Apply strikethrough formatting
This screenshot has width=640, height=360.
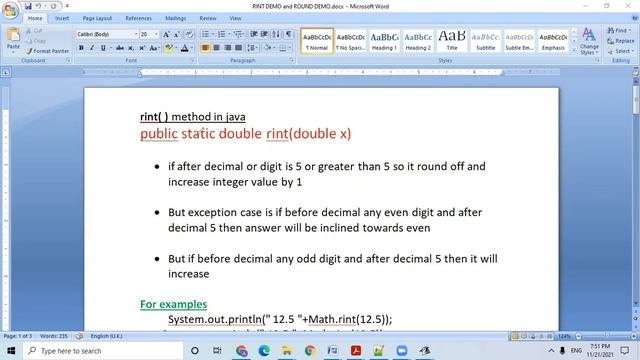pos(120,48)
